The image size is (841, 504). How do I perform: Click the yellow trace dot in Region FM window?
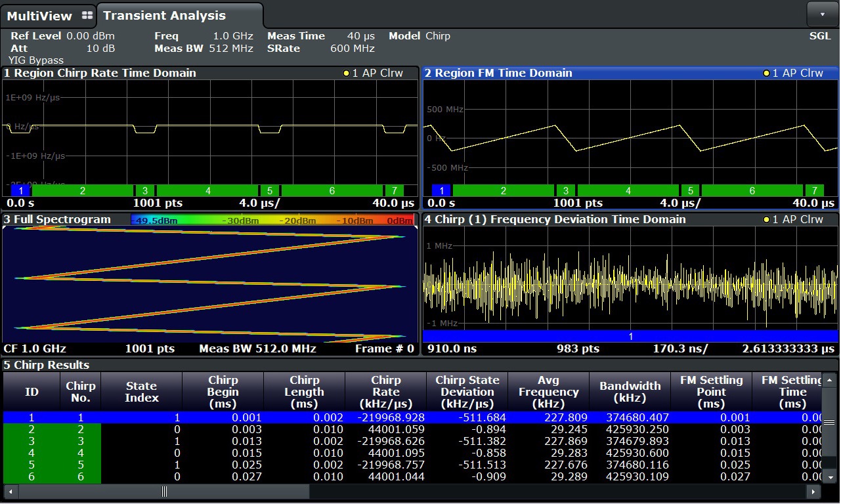click(766, 73)
